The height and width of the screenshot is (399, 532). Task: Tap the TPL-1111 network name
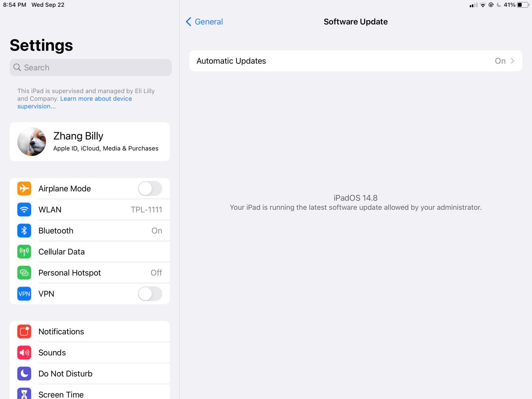146,209
